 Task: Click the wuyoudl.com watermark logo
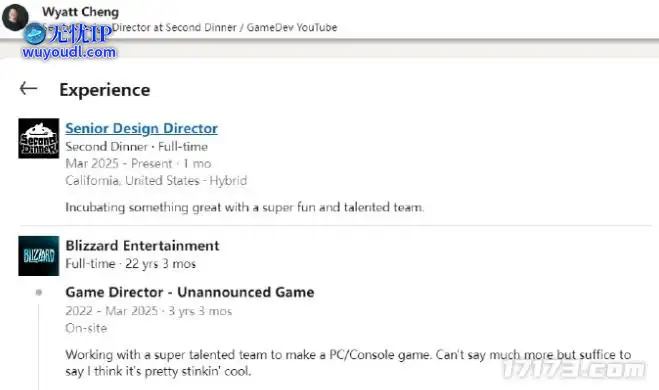(69, 41)
